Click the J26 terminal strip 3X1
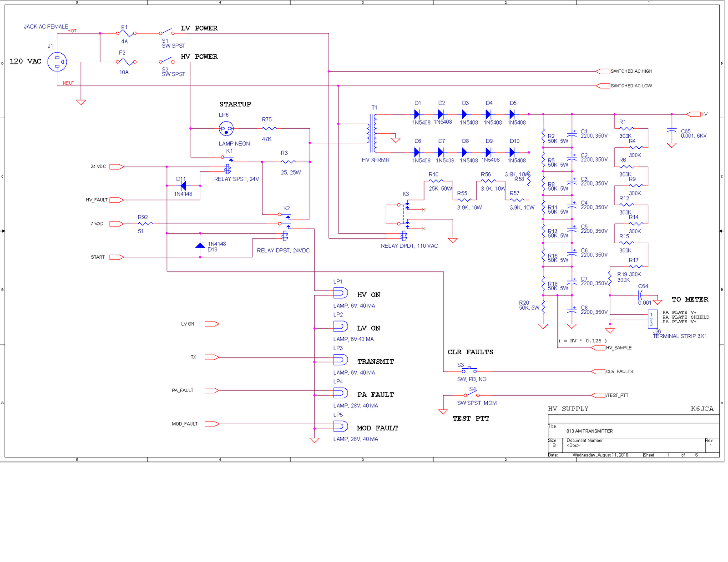728x562 pixels. (x=652, y=319)
